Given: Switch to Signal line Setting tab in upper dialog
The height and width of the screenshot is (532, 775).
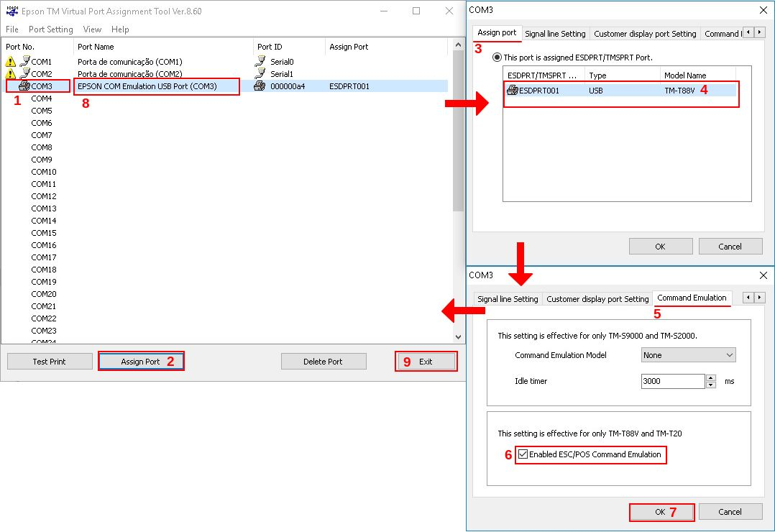Looking at the screenshot, I should (x=555, y=34).
